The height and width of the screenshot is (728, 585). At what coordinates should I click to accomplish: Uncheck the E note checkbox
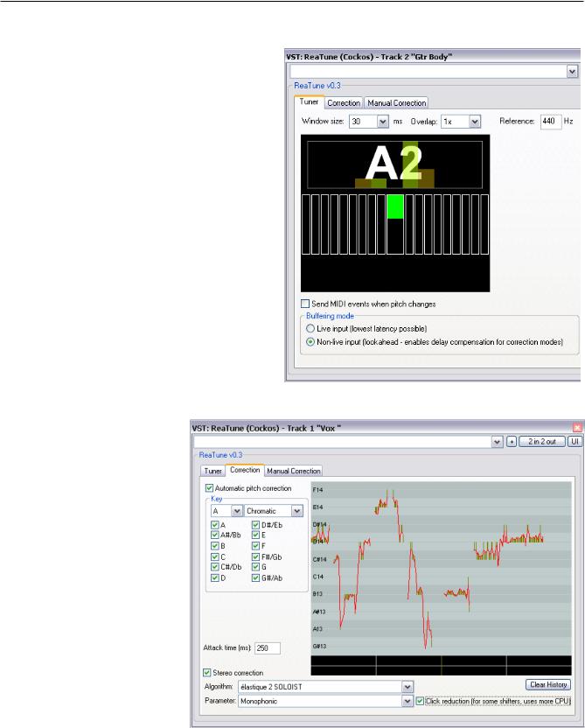[255, 535]
